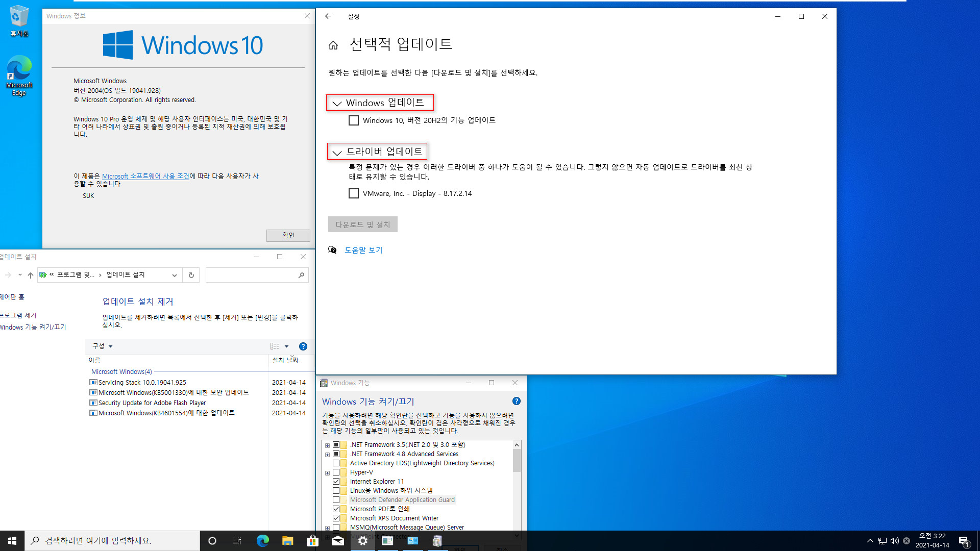Click the home icon beside 선택적 업데이트
The width and height of the screenshot is (980, 551).
[x=333, y=45]
